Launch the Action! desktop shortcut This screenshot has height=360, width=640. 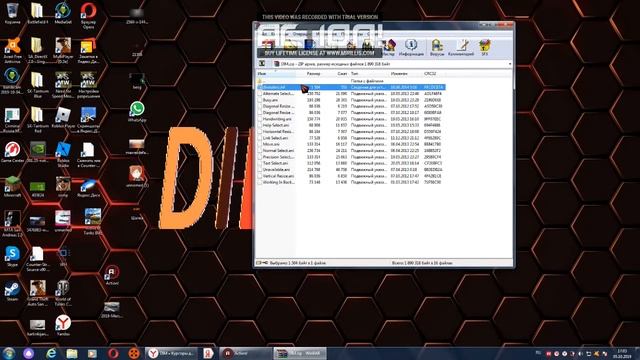111,276
